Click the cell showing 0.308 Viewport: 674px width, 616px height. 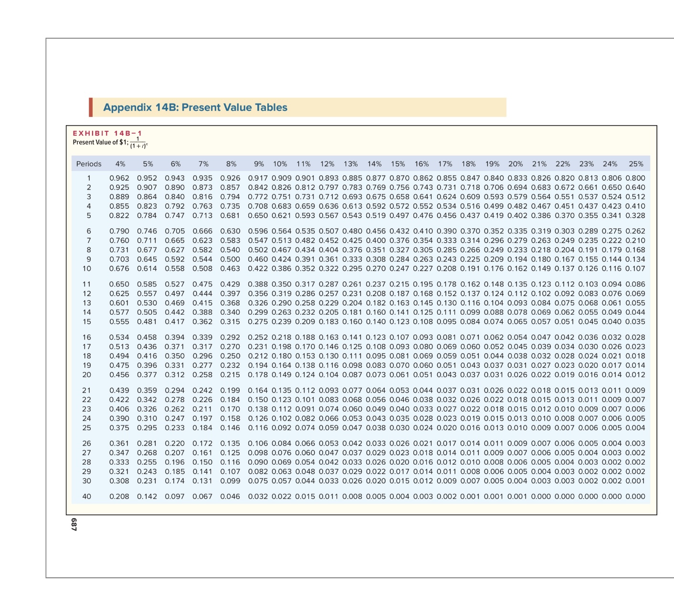(x=119, y=482)
